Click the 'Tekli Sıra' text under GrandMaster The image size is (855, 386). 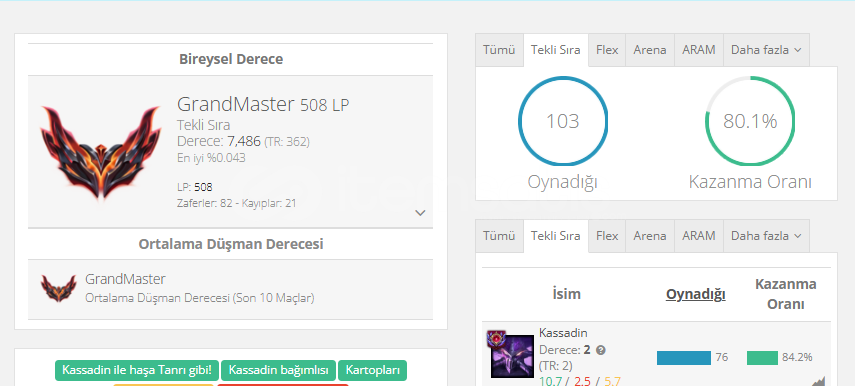tap(203, 125)
